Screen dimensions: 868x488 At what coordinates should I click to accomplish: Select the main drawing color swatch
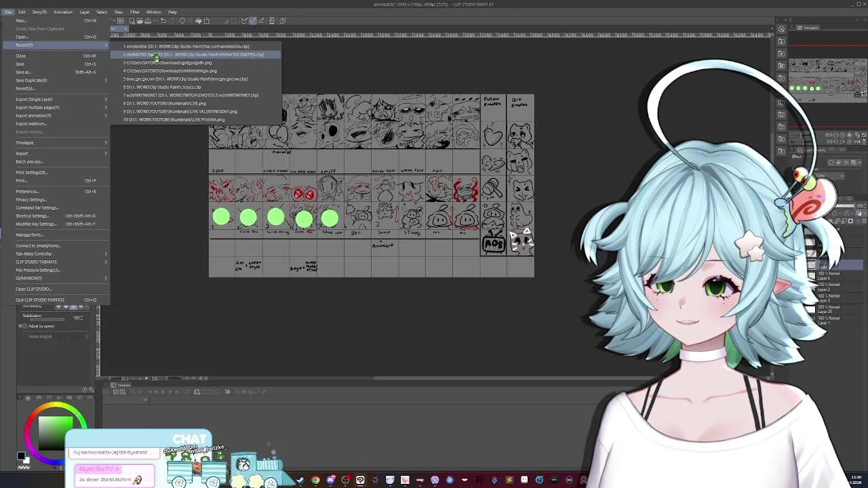point(21,457)
